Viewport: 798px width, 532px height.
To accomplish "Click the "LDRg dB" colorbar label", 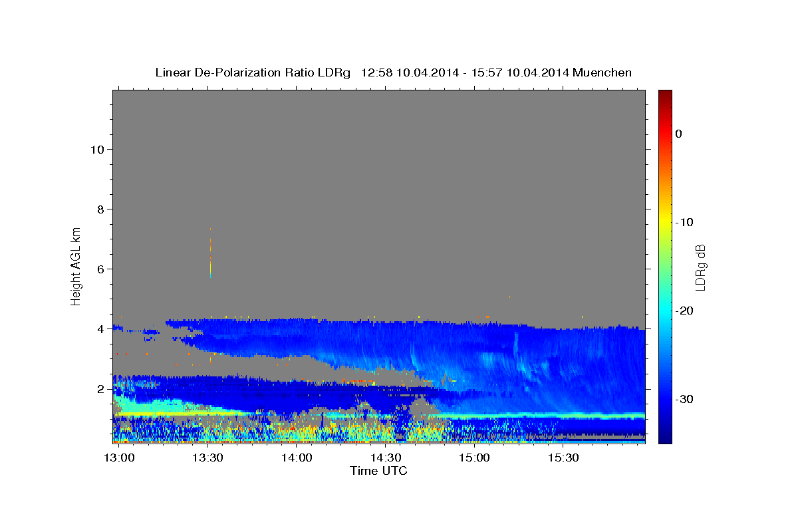I will (x=700, y=267).
